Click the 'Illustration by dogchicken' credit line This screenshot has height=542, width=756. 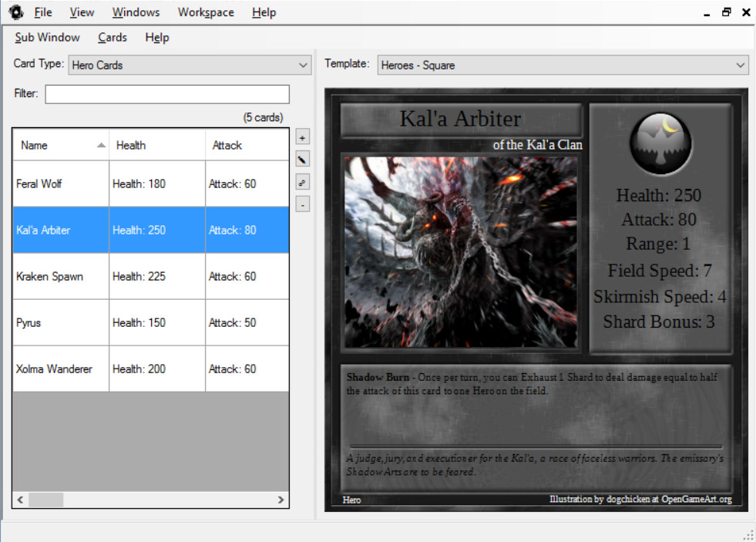point(640,499)
